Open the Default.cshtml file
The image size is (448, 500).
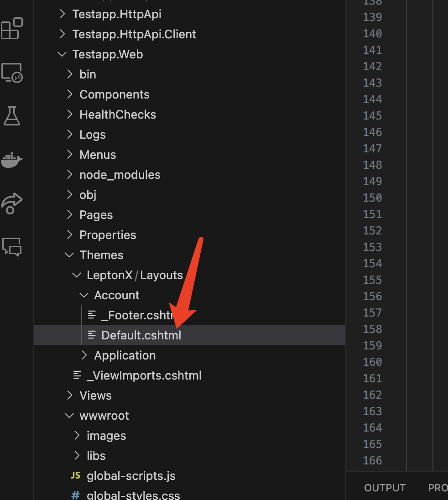click(x=141, y=335)
